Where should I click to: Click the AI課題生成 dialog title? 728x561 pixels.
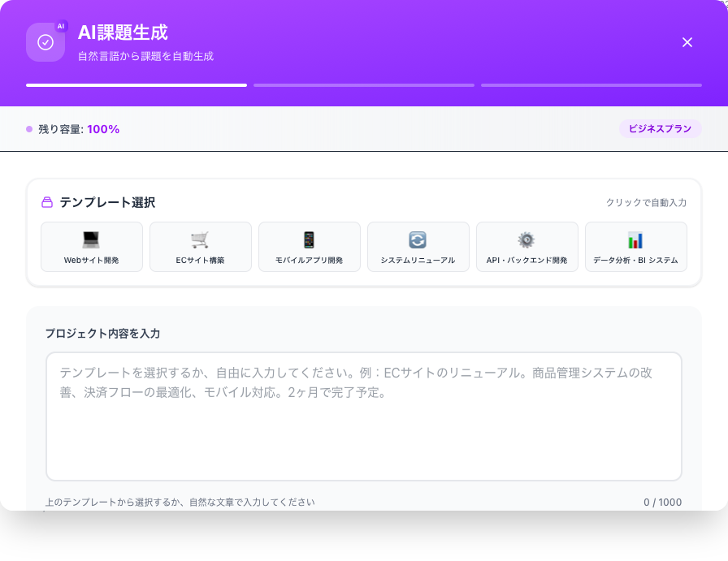tap(123, 32)
